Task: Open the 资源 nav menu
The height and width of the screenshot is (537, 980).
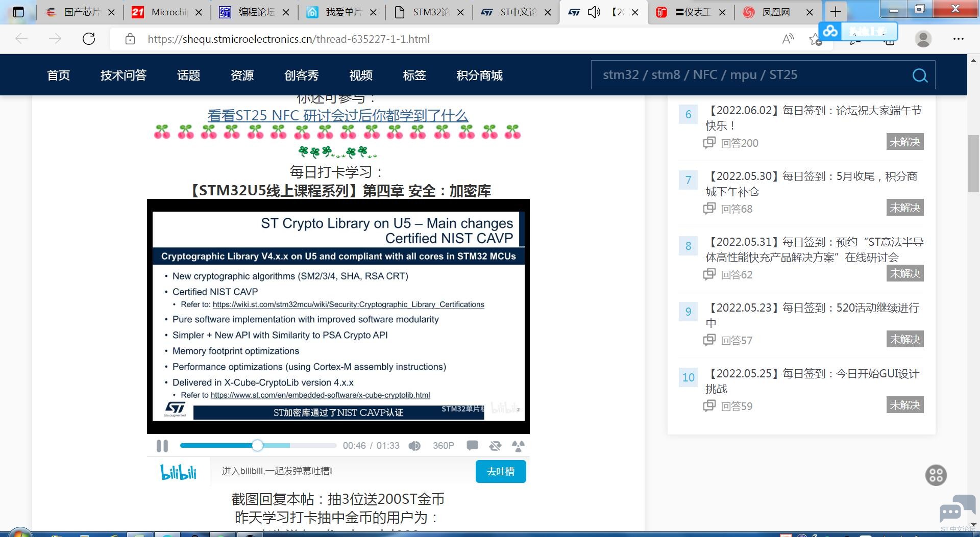Action: (x=242, y=75)
